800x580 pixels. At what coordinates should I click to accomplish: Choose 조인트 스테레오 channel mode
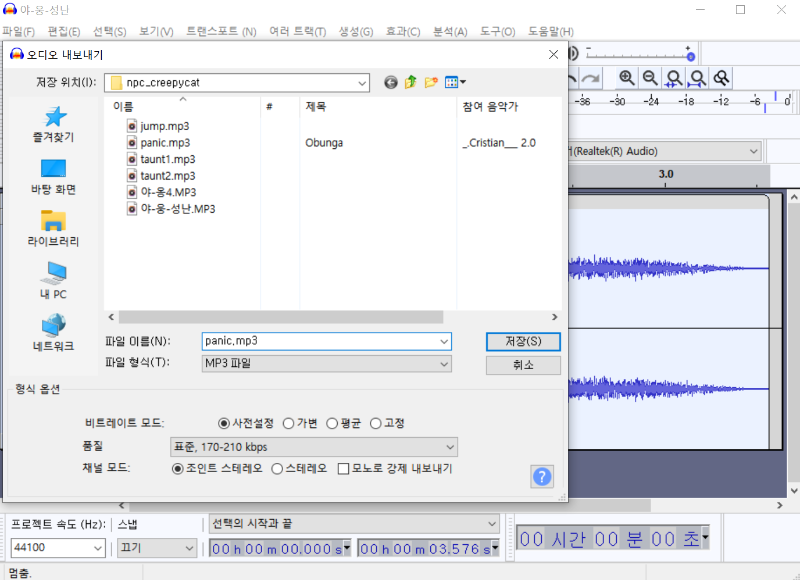coord(178,469)
